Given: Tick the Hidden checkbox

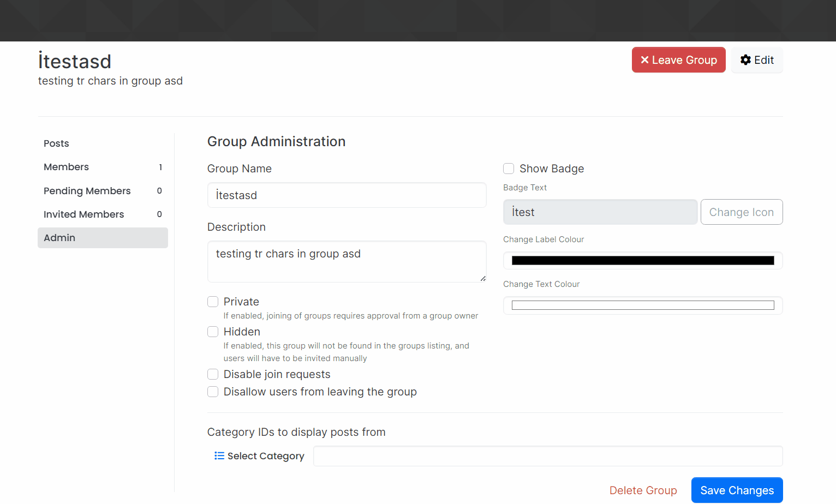Looking at the screenshot, I should (x=213, y=332).
